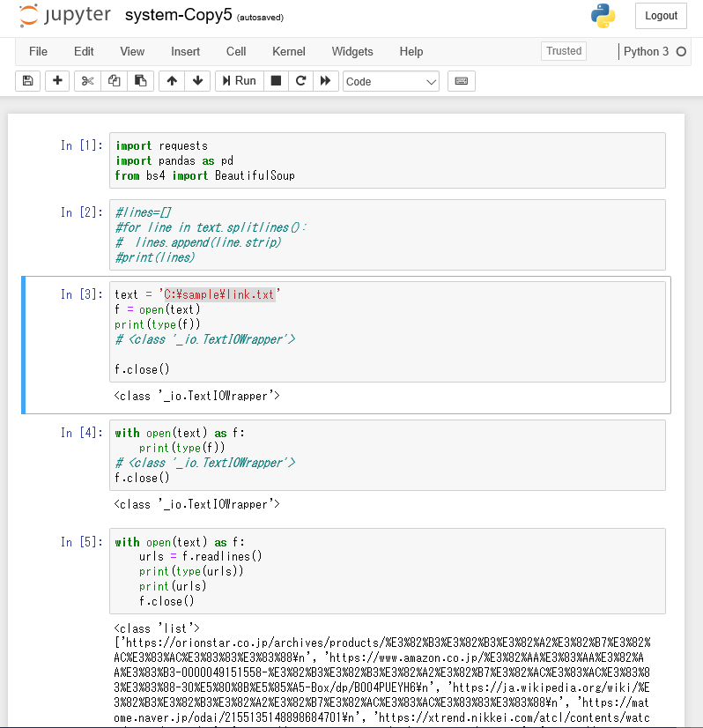The width and height of the screenshot is (703, 728).
Task: Toggle the Trusted notebook indicator
Action: (564, 51)
